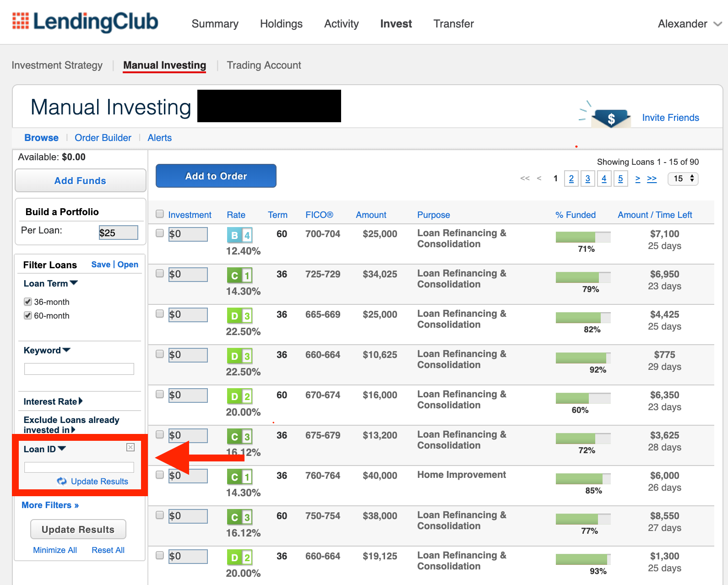Screen dimensions: 728x585
Task: Open the Order Builder tab
Action: coord(103,138)
